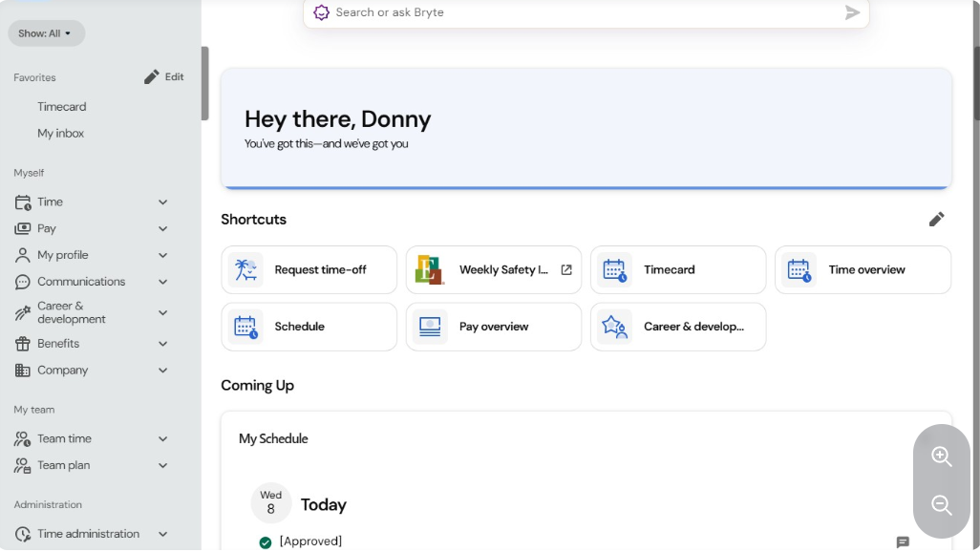The image size is (980, 552).
Task: Expand the Time administration chevron
Action: 162,534
